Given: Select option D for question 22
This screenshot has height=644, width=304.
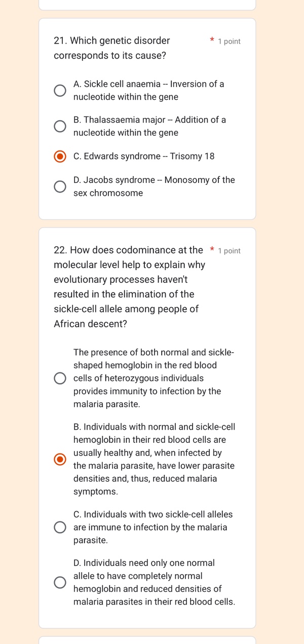Looking at the screenshot, I should [x=60, y=582].
